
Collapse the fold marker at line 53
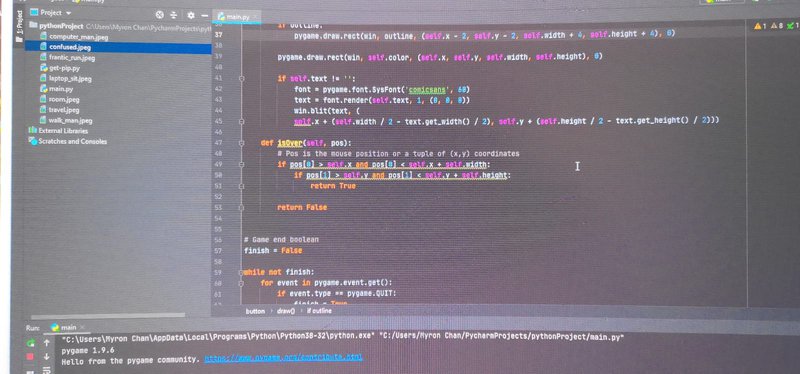click(x=241, y=208)
